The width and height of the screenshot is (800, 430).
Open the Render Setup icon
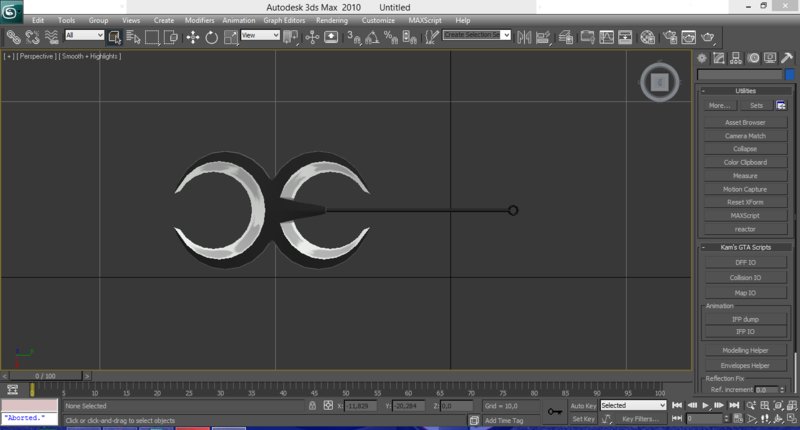point(670,37)
